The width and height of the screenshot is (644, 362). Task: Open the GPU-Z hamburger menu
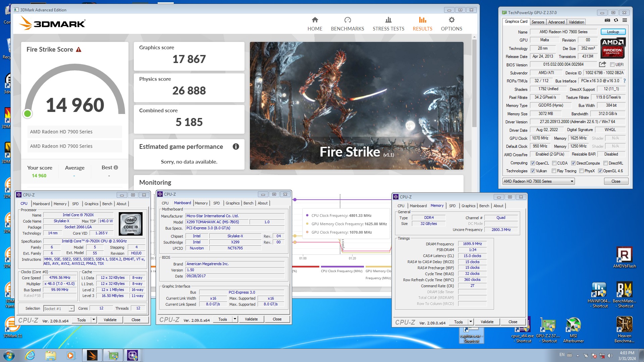point(625,20)
